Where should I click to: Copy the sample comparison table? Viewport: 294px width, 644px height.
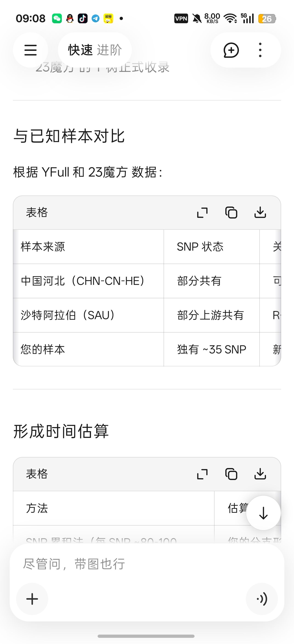point(231,213)
